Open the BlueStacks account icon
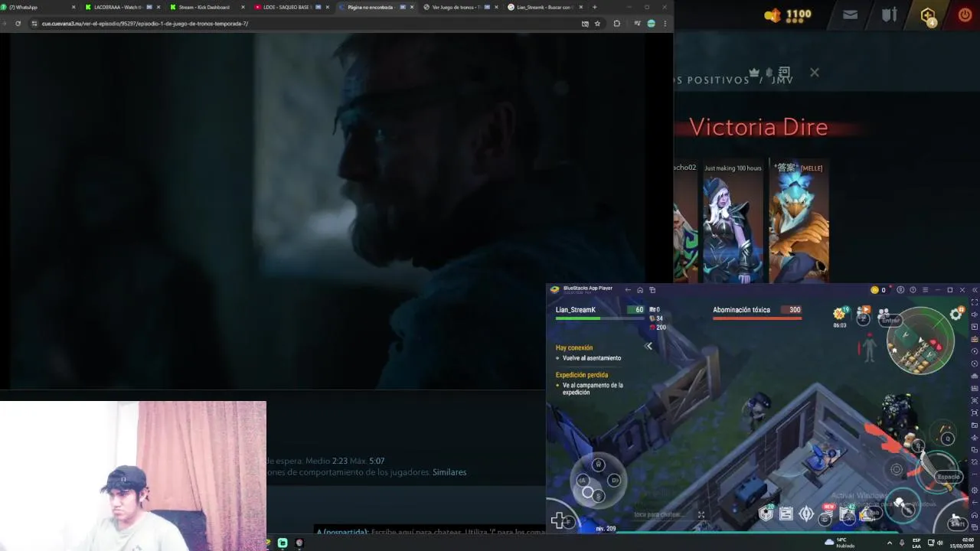Image resolution: width=980 pixels, height=551 pixels. (900, 290)
